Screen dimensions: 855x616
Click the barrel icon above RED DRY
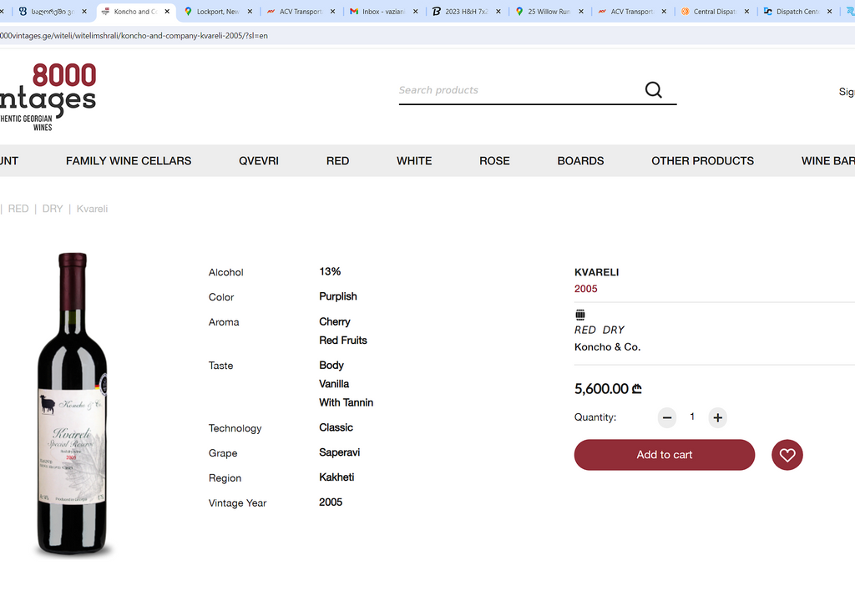pyautogui.click(x=580, y=315)
